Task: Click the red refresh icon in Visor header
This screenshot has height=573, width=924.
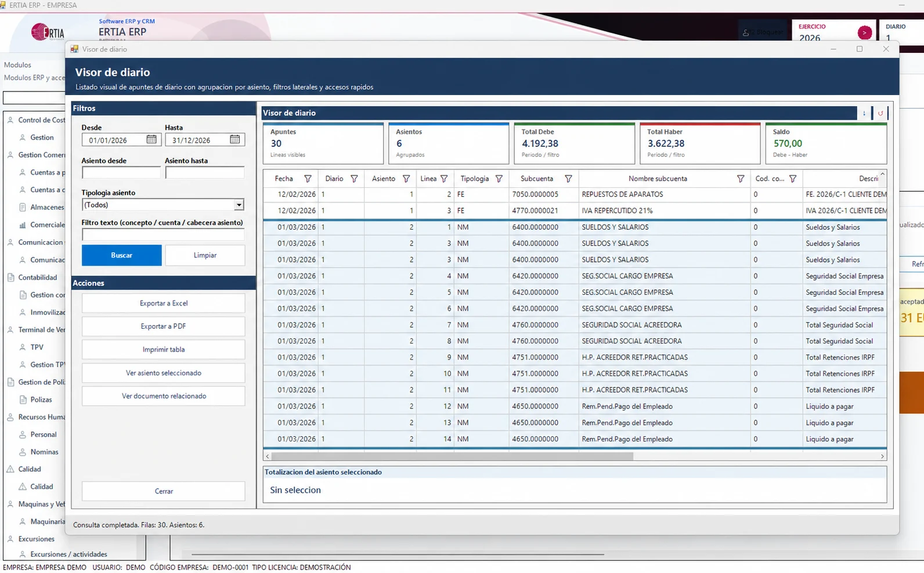Action: [880, 113]
